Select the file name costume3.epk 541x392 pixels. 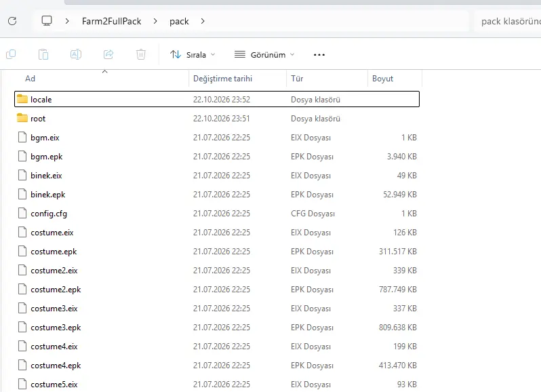[x=56, y=328]
